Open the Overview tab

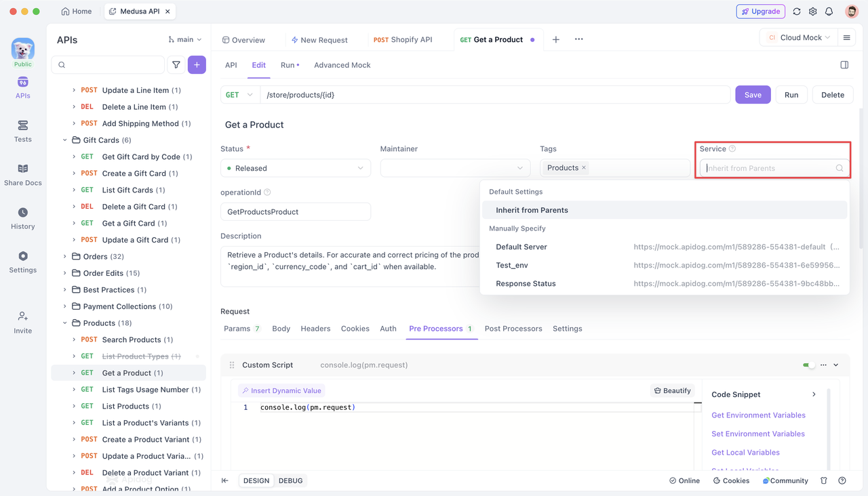(x=243, y=40)
